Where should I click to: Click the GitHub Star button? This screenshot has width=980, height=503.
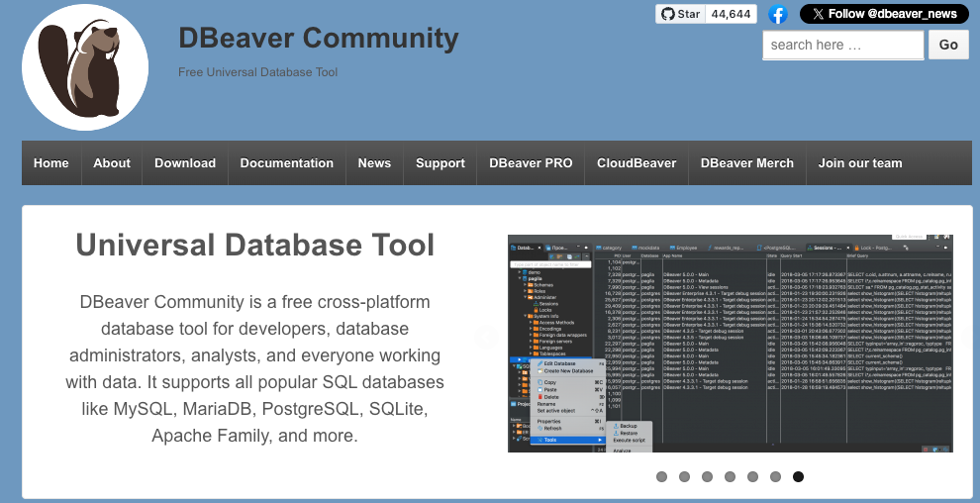click(681, 14)
